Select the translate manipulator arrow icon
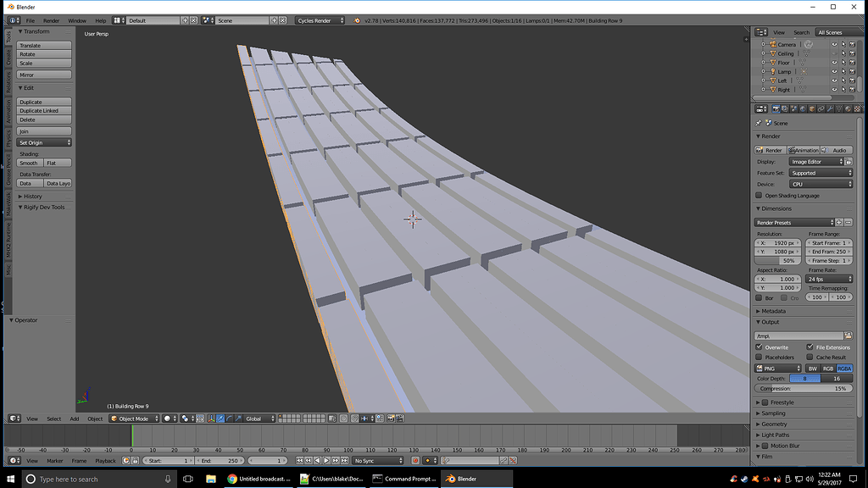The image size is (868, 488). (220, 419)
